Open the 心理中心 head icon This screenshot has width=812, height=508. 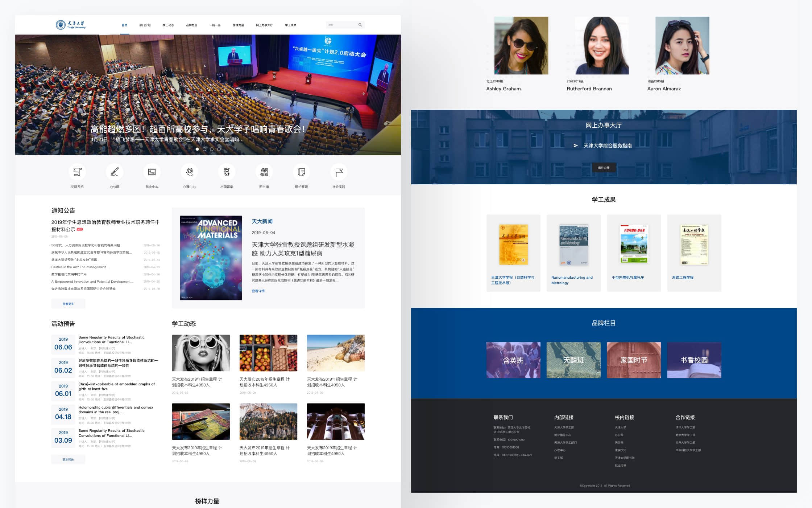189,172
